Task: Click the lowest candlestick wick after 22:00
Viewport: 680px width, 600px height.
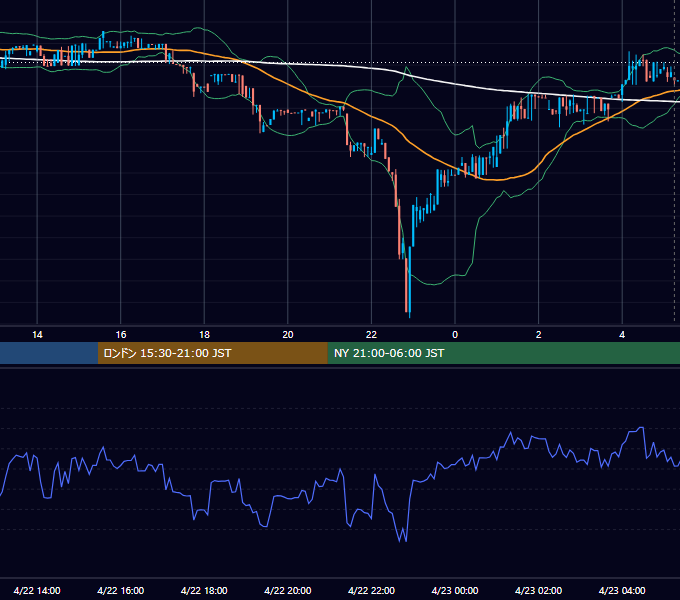Action: [x=410, y=315]
